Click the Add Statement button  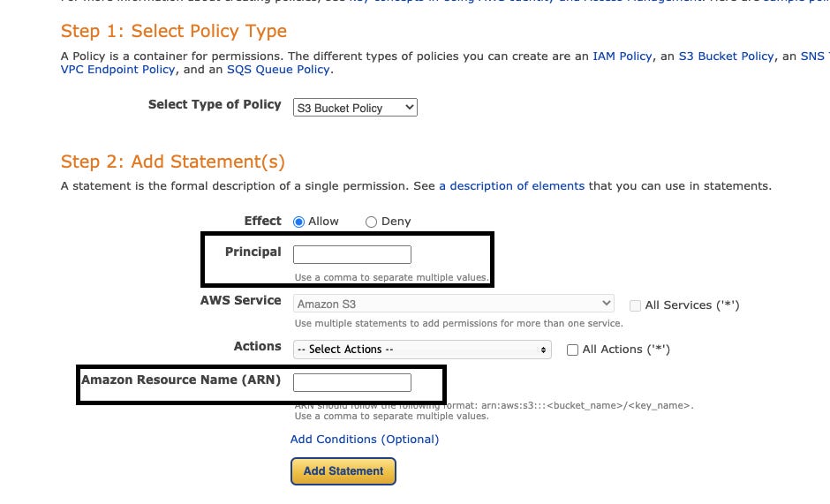point(343,471)
